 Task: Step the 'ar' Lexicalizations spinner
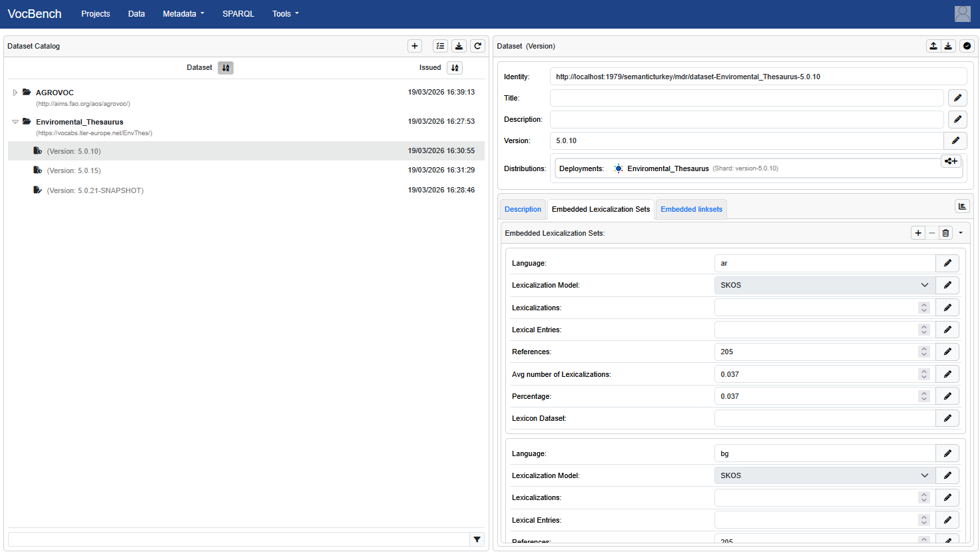click(923, 308)
